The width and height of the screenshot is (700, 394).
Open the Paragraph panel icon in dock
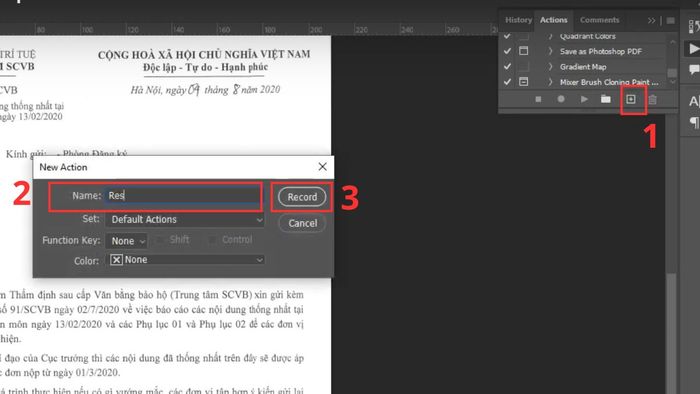(694, 122)
